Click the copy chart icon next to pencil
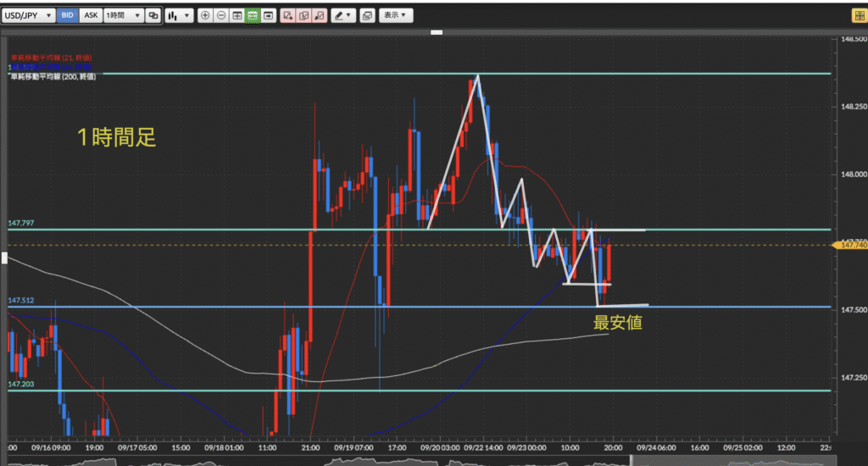 (x=367, y=15)
